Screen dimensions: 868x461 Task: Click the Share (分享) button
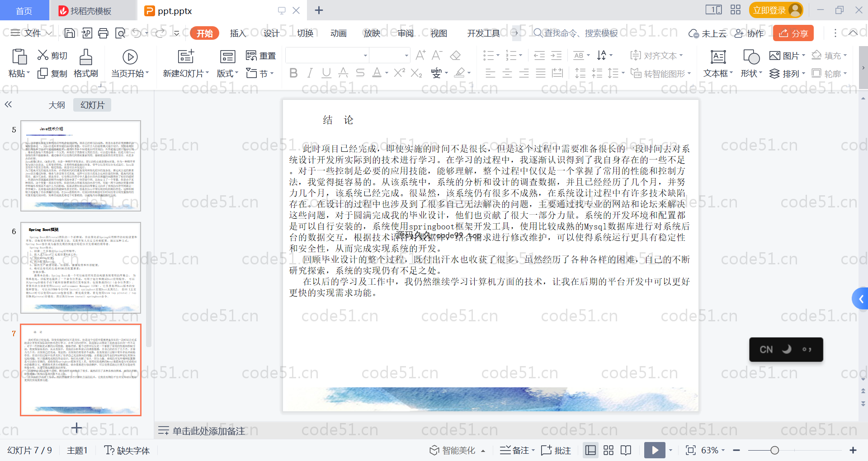(793, 33)
